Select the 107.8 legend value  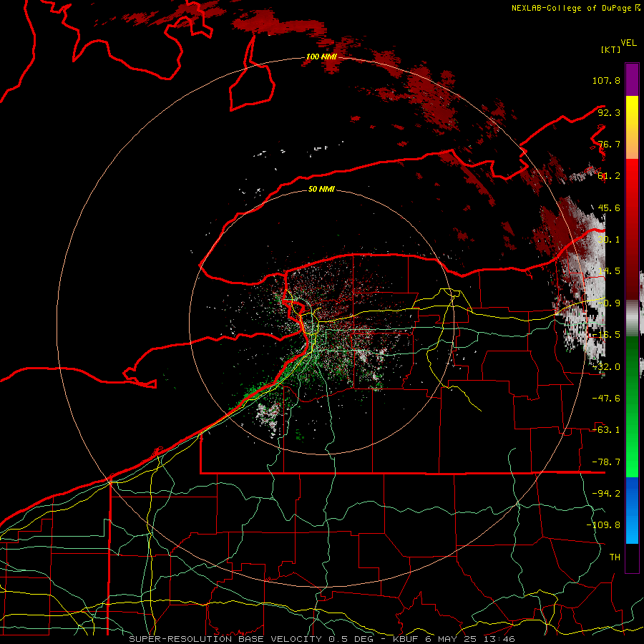coord(606,80)
